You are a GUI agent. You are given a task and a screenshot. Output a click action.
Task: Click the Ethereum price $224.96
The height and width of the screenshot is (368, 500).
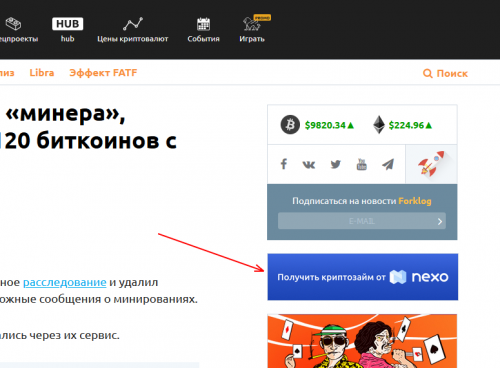pyautogui.click(x=406, y=125)
